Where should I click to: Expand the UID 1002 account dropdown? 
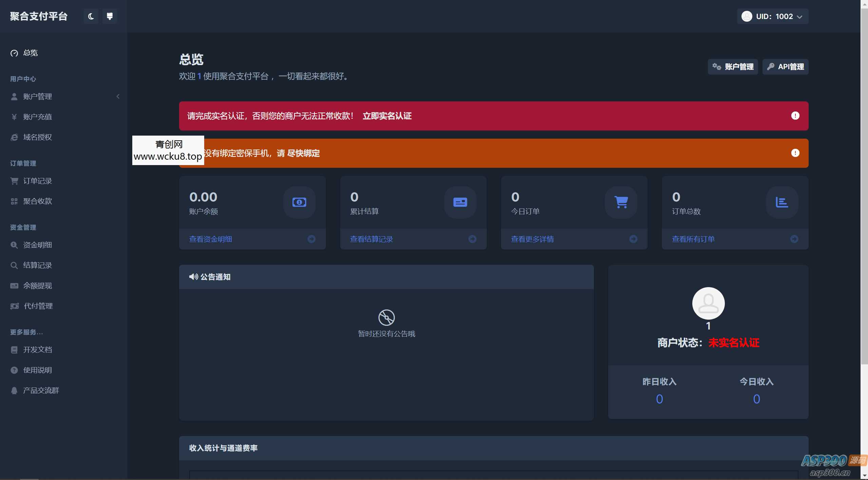772,16
